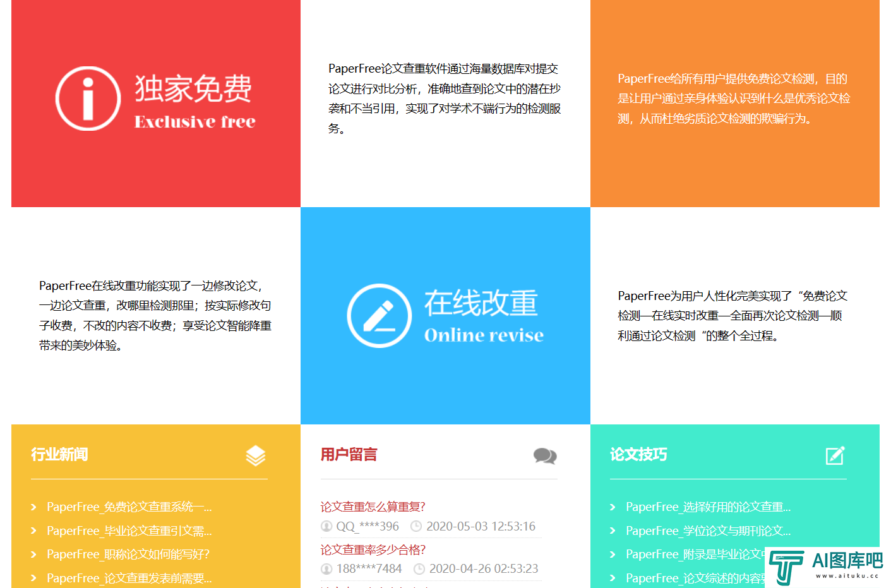Click the 论文技巧 section heading
Viewport: 891px width, 588px height.
(638, 455)
